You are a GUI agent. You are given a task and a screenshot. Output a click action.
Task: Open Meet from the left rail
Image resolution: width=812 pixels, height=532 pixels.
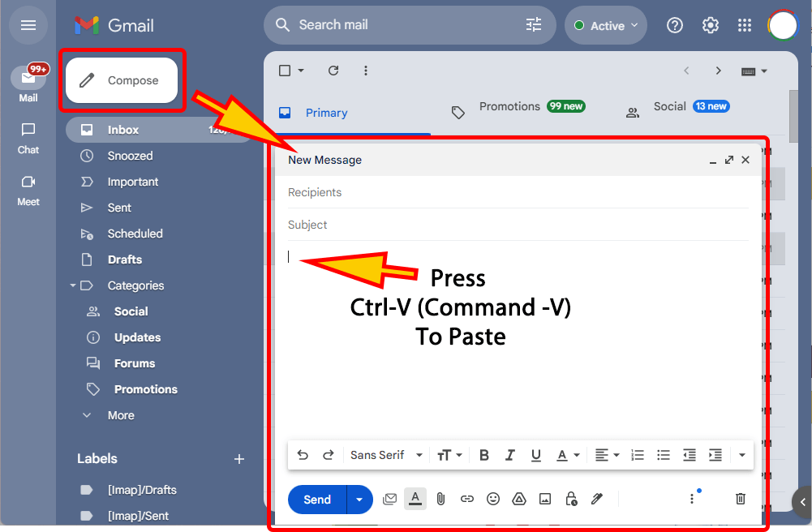point(28,191)
